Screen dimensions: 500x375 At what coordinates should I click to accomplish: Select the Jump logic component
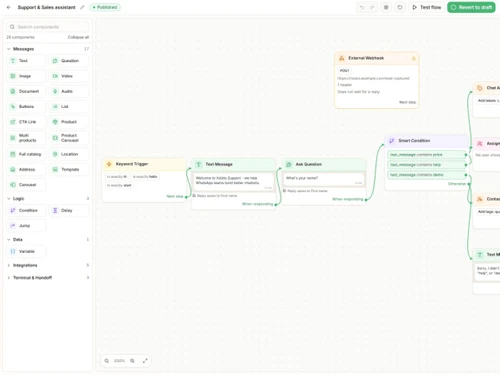[26, 226]
